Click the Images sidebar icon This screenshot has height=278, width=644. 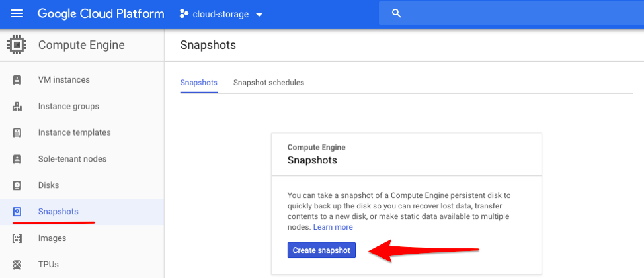click(17, 238)
